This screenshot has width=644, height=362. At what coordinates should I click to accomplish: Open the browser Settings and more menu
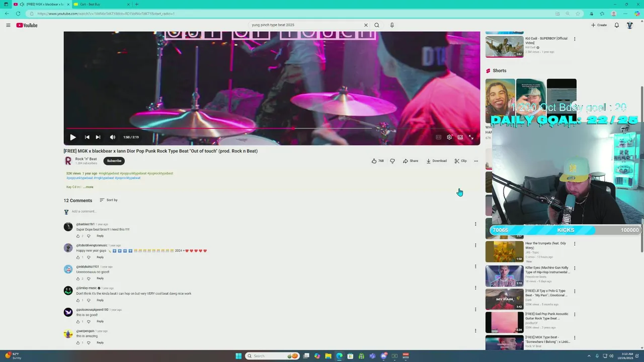pyautogui.click(x=625, y=14)
